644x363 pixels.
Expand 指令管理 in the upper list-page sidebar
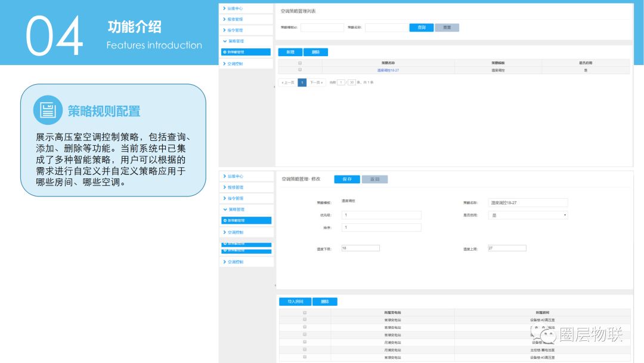(x=246, y=30)
